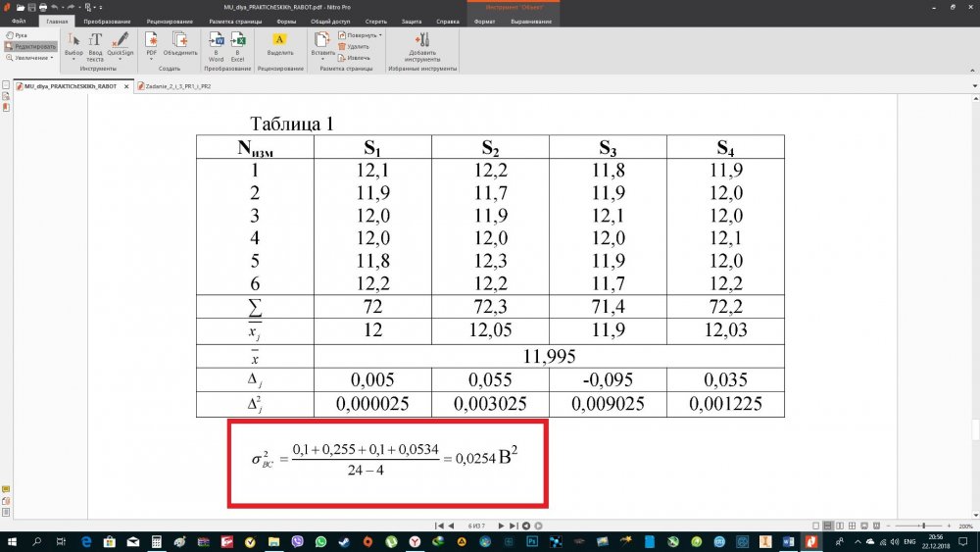This screenshot has height=552, width=980.
Task: Open the Выравнивание ribbon tab
Action: pyautogui.click(x=531, y=22)
